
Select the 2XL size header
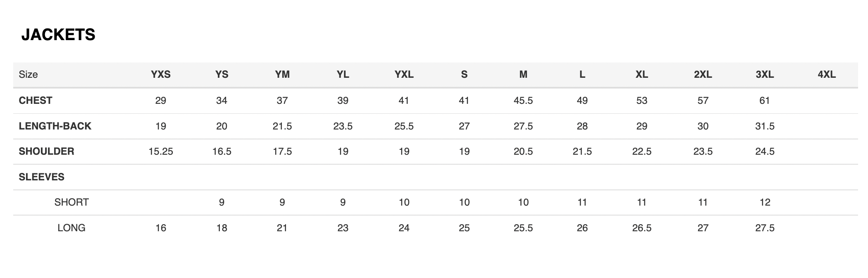(x=703, y=74)
